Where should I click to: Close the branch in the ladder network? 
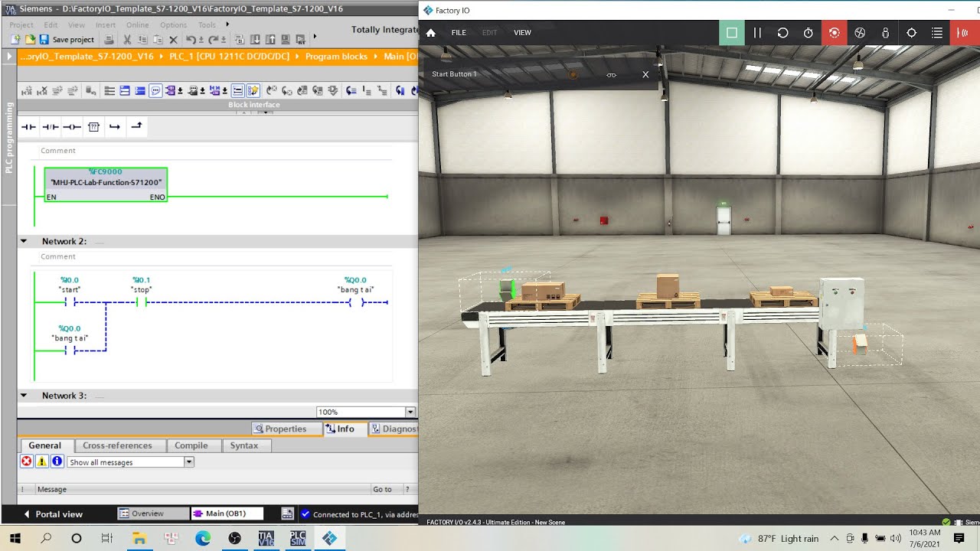[x=136, y=126]
